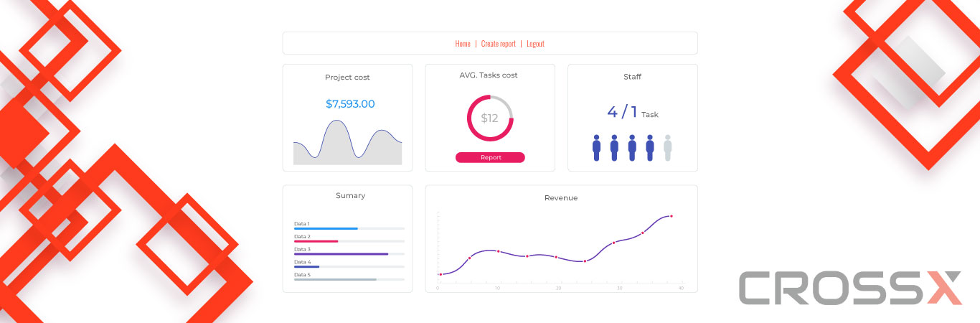The image size is (980, 323).
Task: Click the Data 3 progress bar
Action: coord(349,254)
